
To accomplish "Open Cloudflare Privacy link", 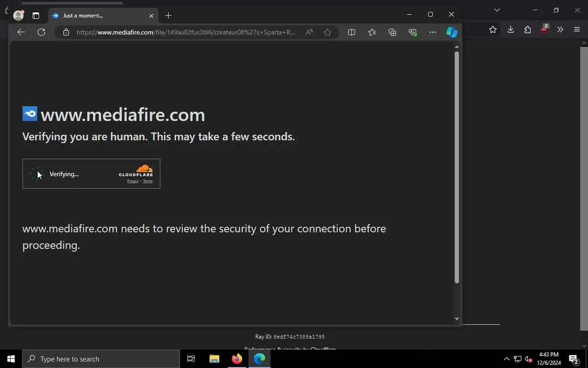I will (x=133, y=181).
